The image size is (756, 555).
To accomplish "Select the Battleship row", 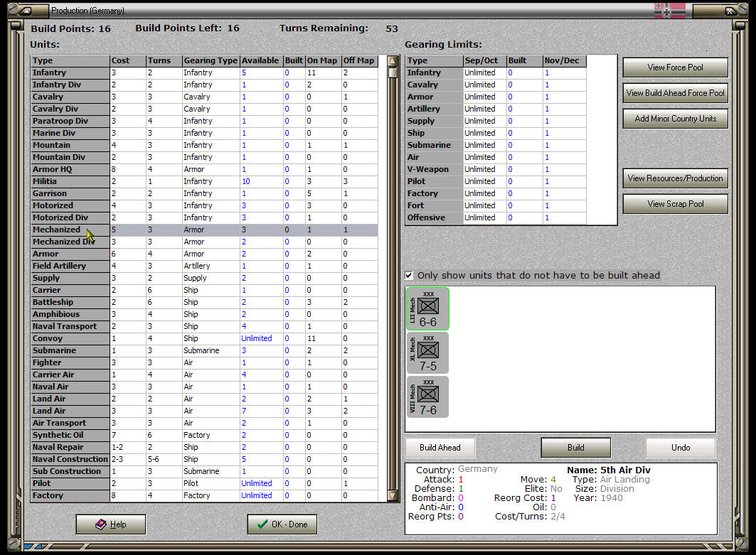I will pyautogui.click(x=204, y=302).
